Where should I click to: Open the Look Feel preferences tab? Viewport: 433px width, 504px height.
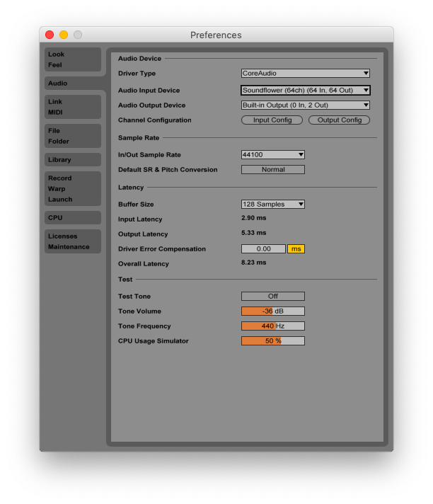pyautogui.click(x=73, y=59)
